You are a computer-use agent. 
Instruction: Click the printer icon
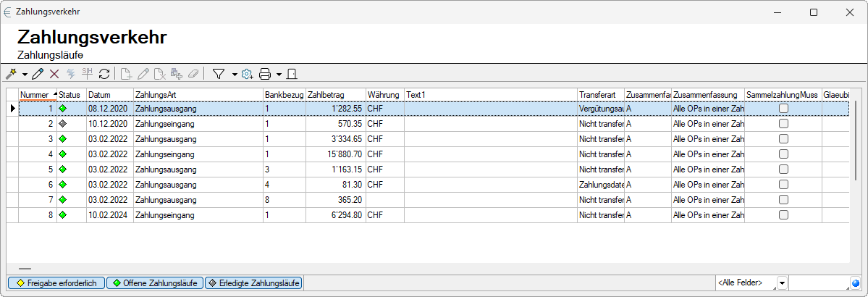[265, 73]
